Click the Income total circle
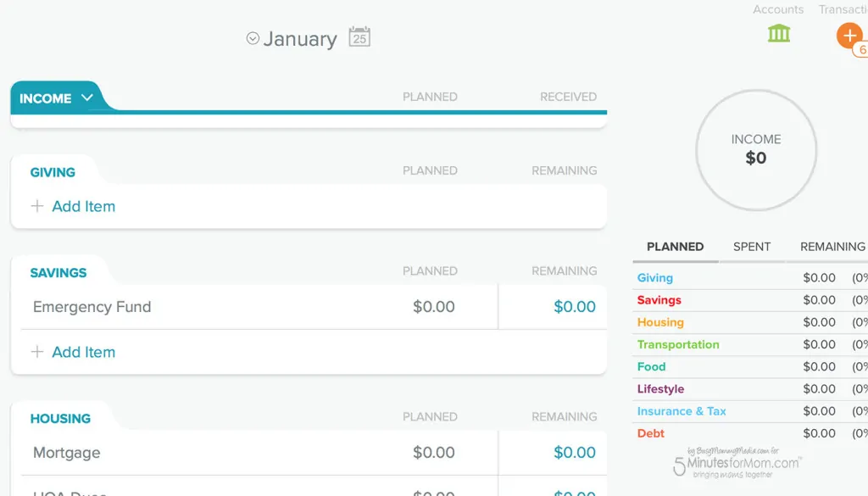 pyautogui.click(x=756, y=150)
